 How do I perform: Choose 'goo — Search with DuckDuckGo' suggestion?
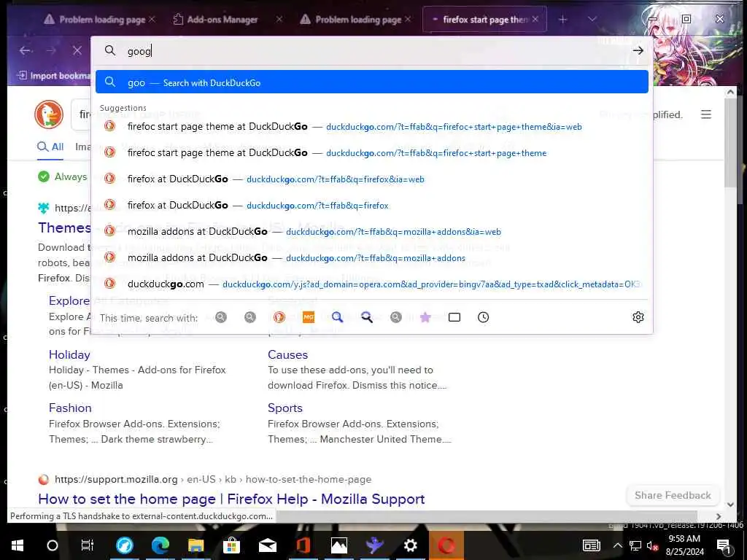(371, 82)
